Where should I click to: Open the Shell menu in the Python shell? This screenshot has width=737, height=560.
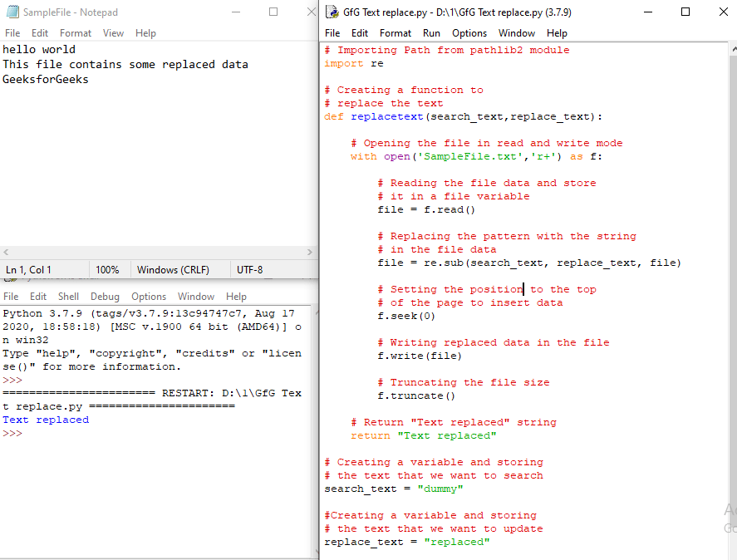(x=68, y=296)
